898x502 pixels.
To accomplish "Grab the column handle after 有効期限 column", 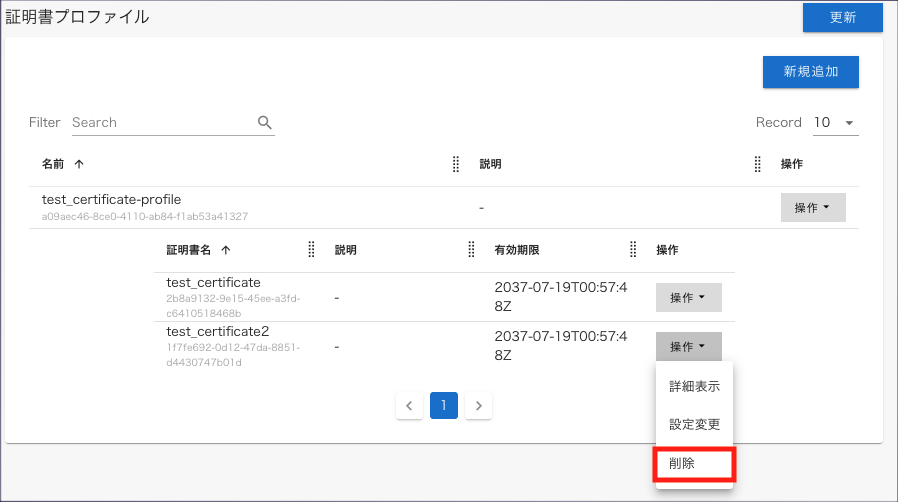I will pyautogui.click(x=633, y=250).
